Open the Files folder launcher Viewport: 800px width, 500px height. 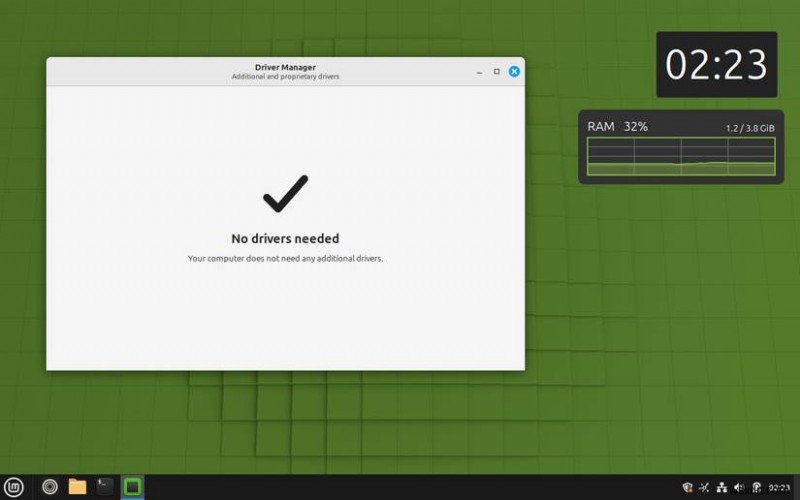[x=77, y=487]
